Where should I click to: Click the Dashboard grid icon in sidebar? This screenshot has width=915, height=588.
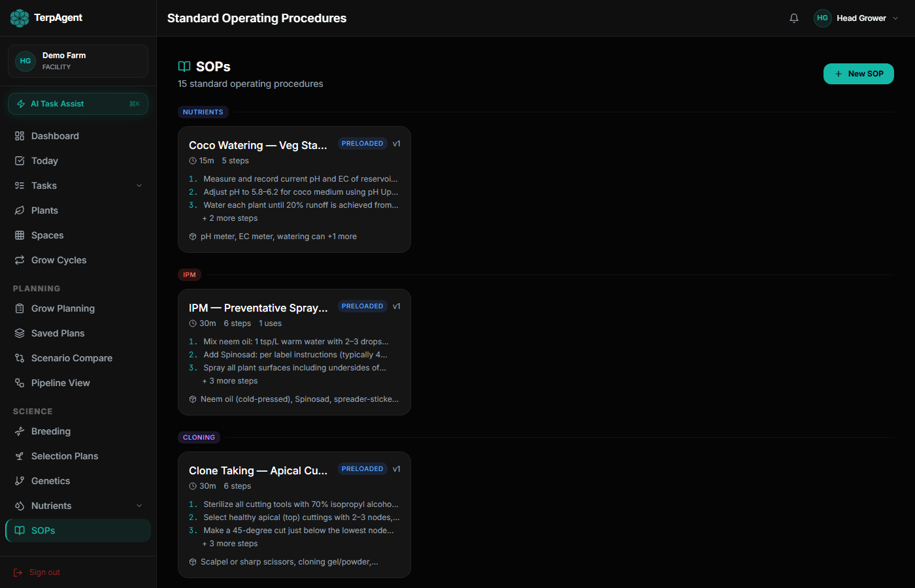[x=20, y=136]
